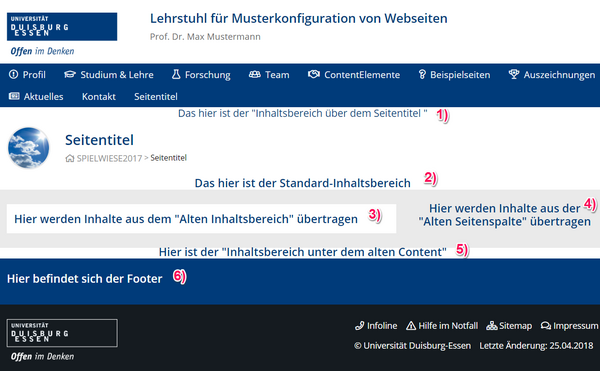
Task: Click the question mark icon for Beispielseiten
Action: point(422,75)
